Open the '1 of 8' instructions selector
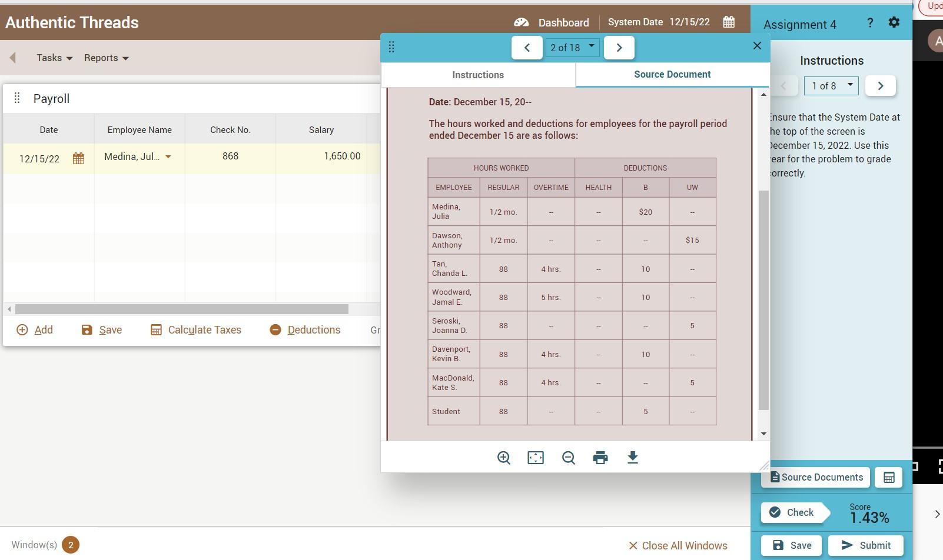Image resolution: width=943 pixels, height=560 pixels. (830, 85)
